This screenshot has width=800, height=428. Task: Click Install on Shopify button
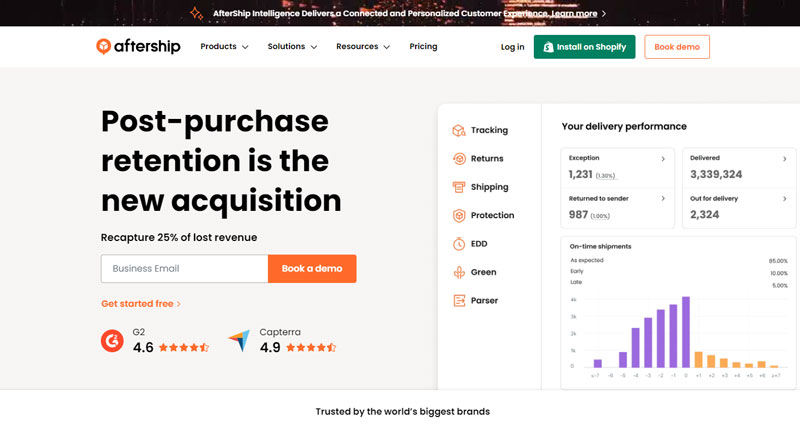pyautogui.click(x=584, y=47)
